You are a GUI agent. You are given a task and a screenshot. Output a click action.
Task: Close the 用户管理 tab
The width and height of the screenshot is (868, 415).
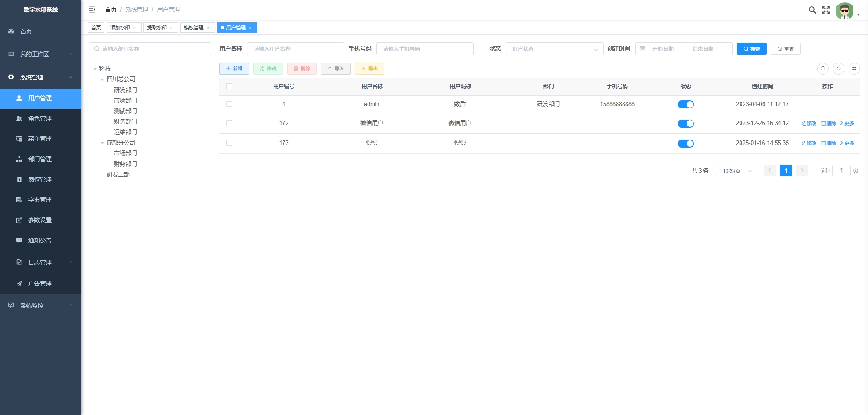pyautogui.click(x=250, y=28)
